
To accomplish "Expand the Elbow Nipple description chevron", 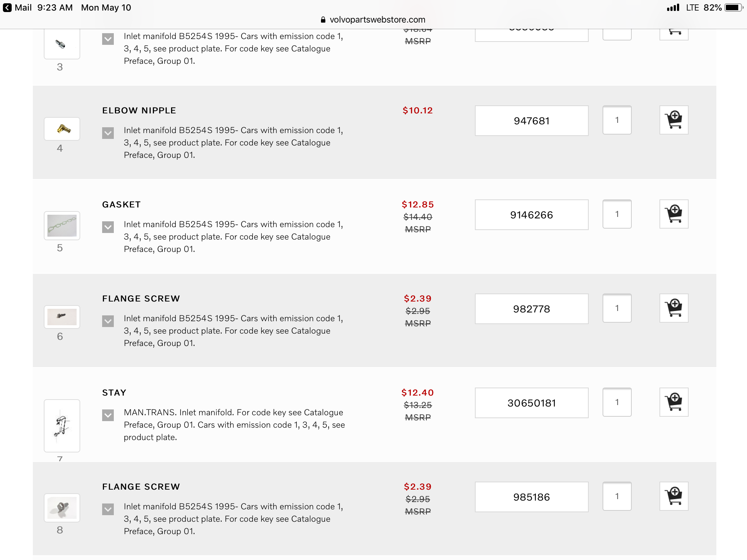I will point(108,133).
